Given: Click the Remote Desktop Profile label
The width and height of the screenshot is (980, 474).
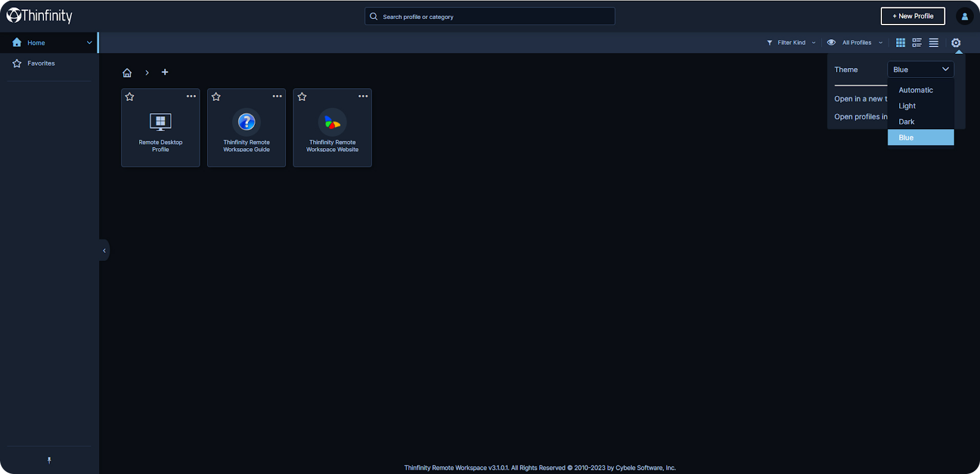Looking at the screenshot, I should point(160,146).
